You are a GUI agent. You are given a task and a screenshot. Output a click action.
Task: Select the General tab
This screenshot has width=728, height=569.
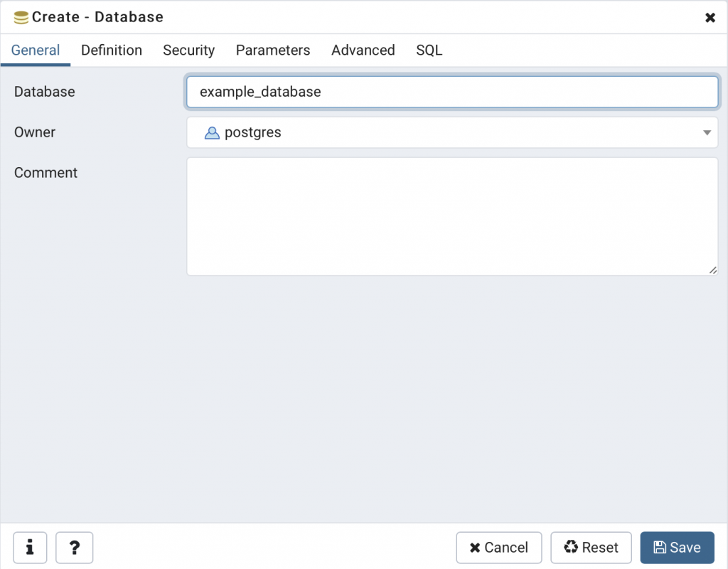click(x=36, y=50)
